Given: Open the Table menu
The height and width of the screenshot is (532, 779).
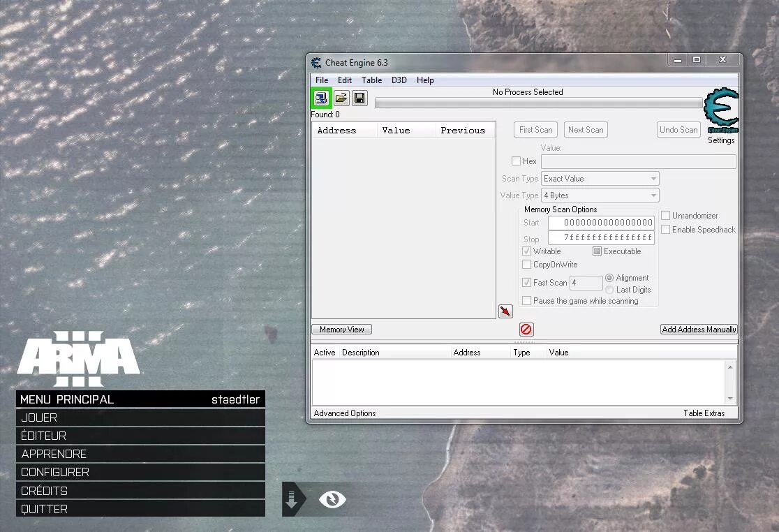Looking at the screenshot, I should (371, 80).
